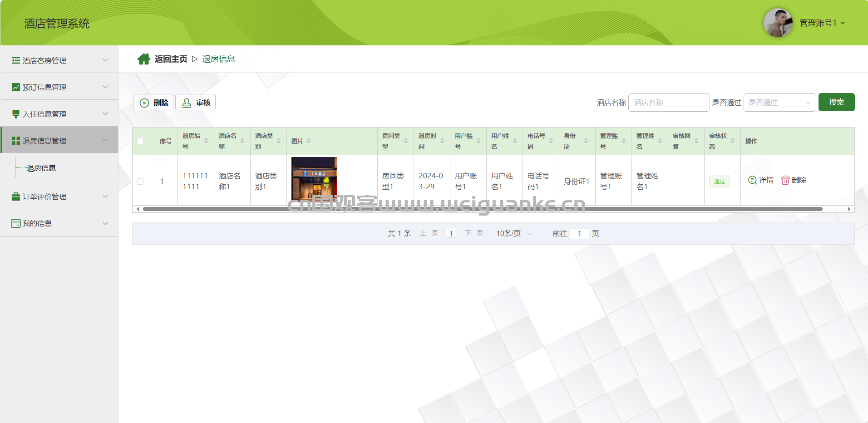
Task: Open 详情 for the checkout record
Action: (761, 180)
